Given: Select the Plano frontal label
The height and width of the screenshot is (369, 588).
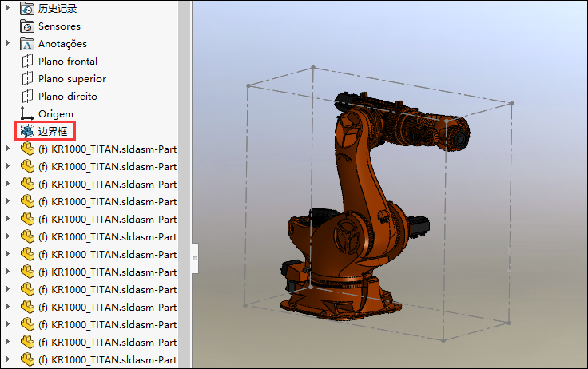Looking at the screenshot, I should point(68,61).
